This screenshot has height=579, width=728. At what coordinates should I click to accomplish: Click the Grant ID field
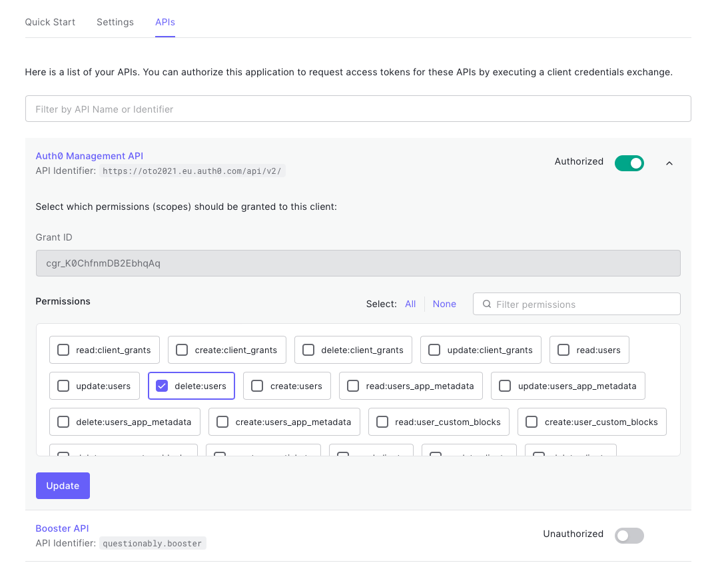pyautogui.click(x=358, y=263)
